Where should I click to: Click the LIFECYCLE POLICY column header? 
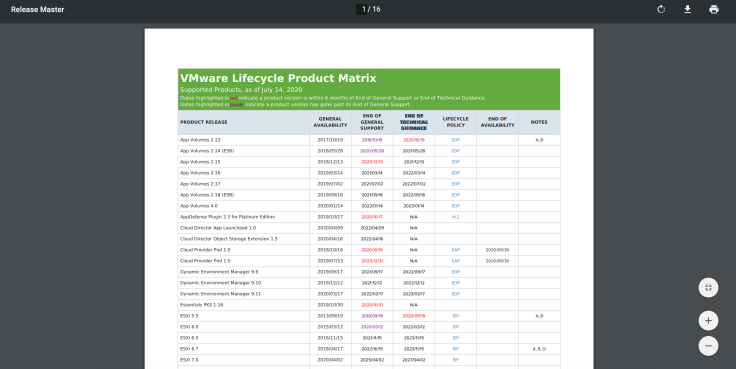pos(455,122)
